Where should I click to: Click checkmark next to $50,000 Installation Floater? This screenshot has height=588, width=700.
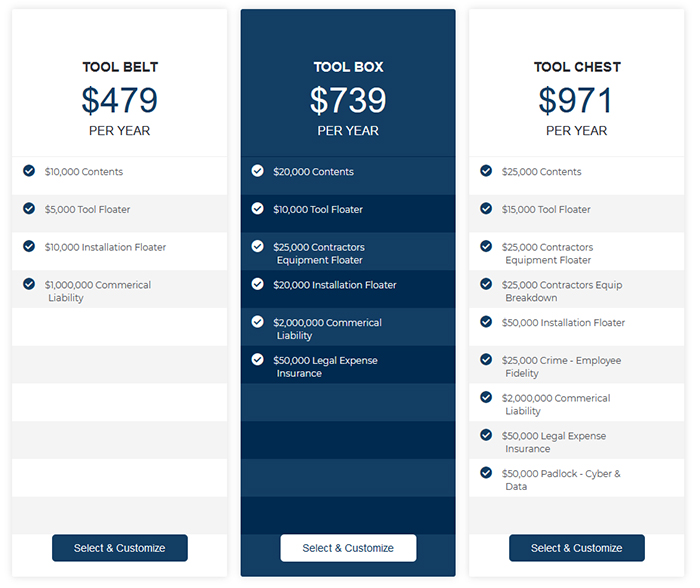coord(486,322)
